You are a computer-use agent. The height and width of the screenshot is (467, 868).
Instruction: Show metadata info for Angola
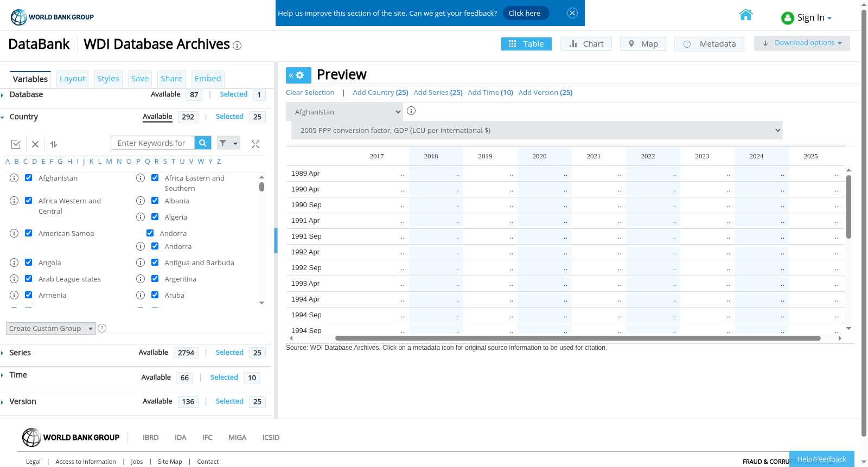(14, 263)
